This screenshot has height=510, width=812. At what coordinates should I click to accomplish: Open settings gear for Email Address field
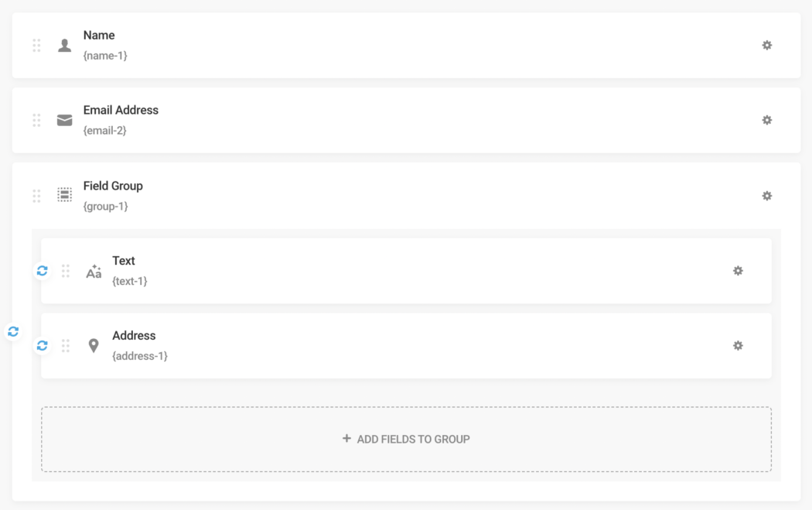(x=766, y=120)
